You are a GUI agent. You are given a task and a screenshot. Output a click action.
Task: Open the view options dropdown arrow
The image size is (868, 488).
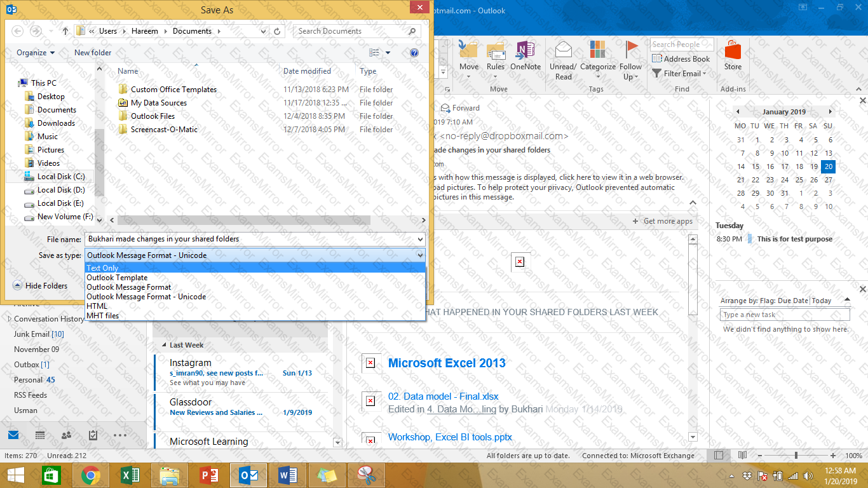tap(388, 53)
